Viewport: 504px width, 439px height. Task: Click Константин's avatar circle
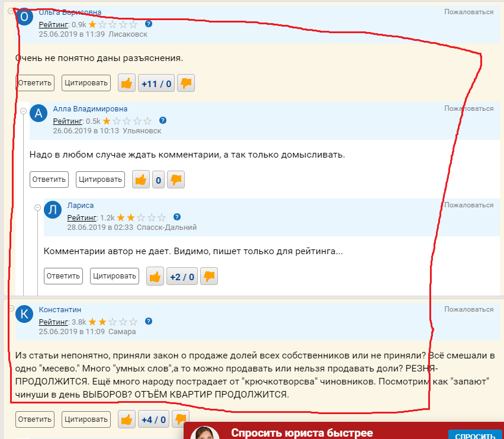(24, 315)
